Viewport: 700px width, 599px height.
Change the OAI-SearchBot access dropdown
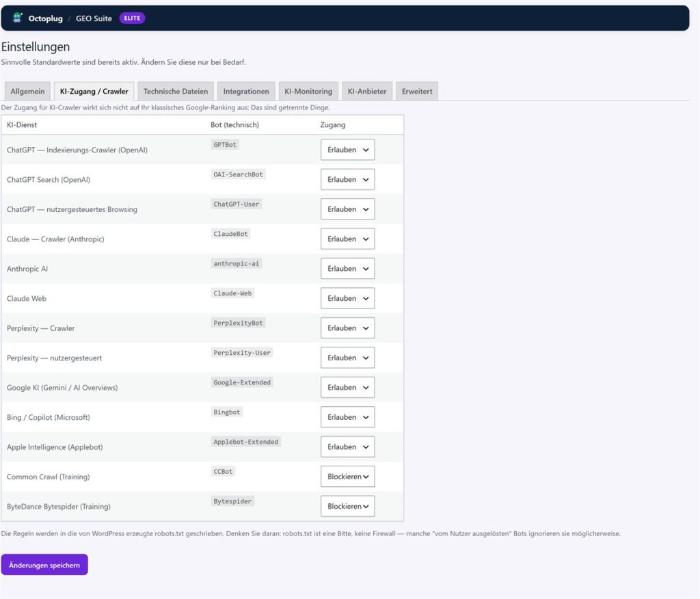point(348,180)
